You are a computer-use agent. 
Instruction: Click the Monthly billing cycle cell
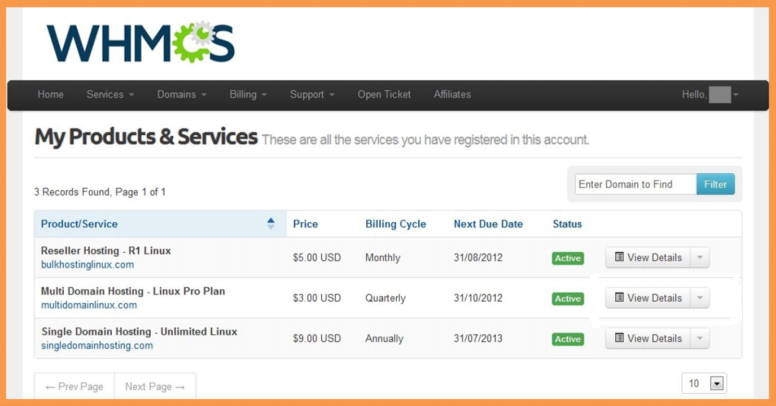(x=383, y=258)
